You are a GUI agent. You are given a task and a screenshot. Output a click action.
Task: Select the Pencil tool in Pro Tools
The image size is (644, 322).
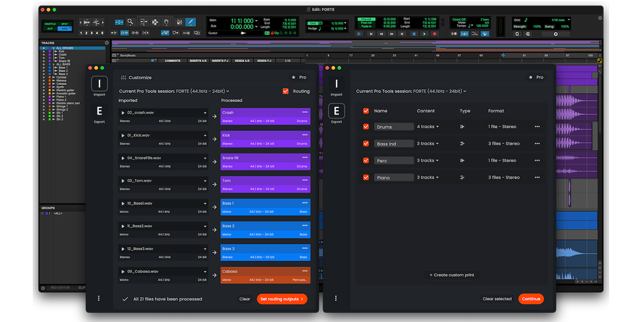191,22
